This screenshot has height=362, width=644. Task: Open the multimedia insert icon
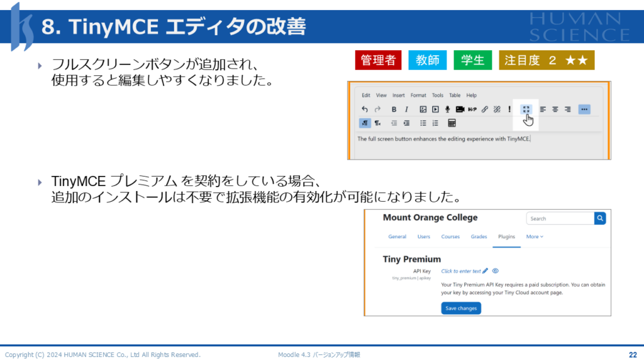pos(435,109)
